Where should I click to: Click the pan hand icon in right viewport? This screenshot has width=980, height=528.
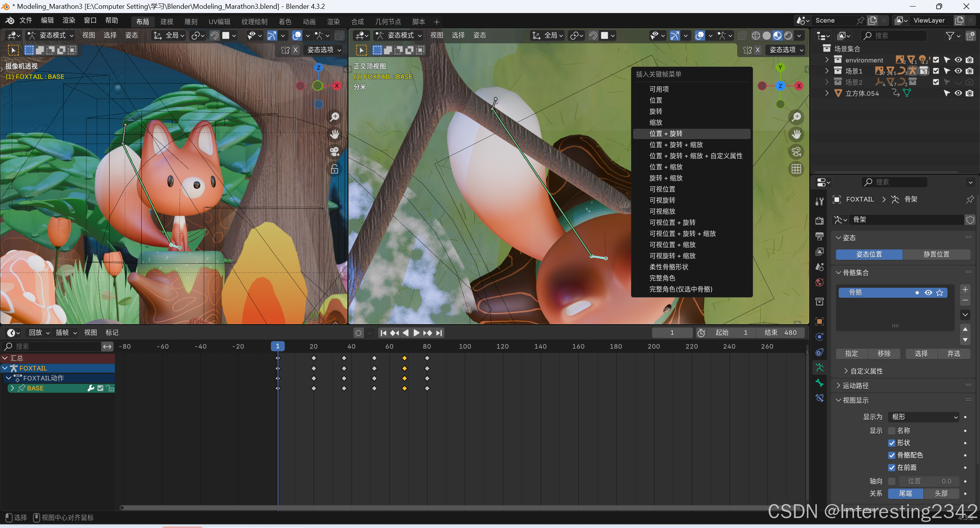click(797, 134)
